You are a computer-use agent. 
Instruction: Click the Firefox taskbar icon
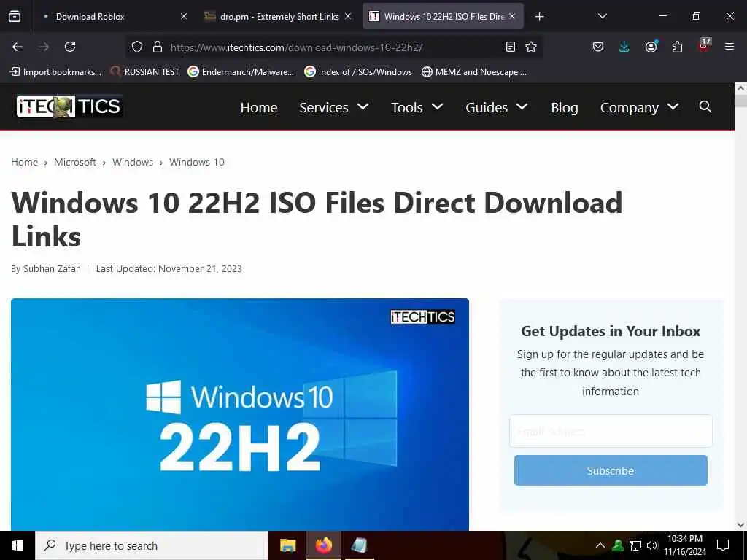pyautogui.click(x=323, y=545)
